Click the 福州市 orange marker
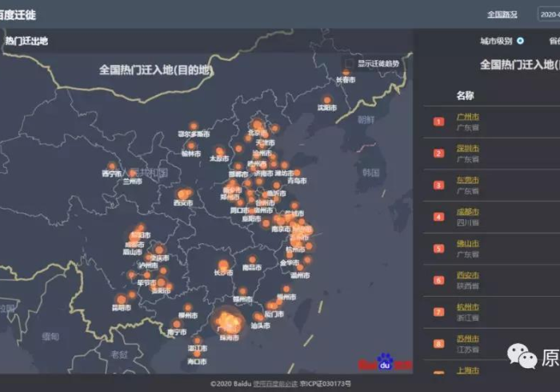The height and width of the screenshot is (392, 560). (x=286, y=289)
